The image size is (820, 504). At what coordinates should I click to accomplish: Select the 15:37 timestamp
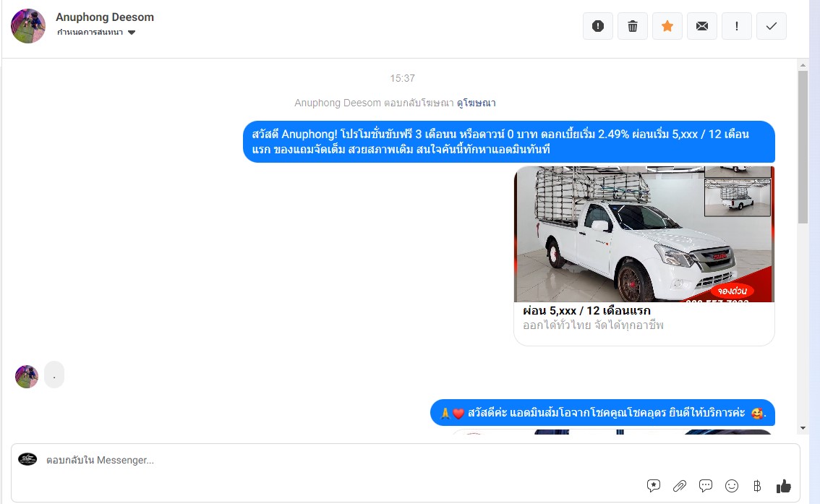coord(402,78)
